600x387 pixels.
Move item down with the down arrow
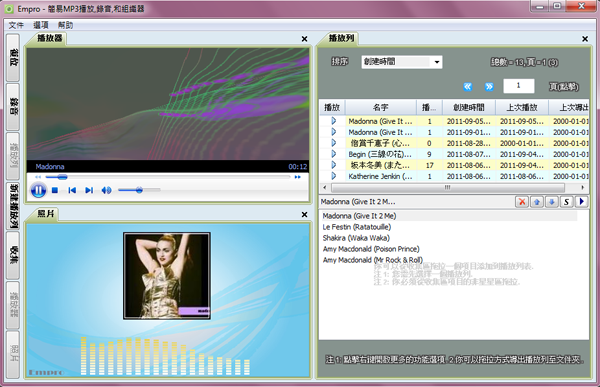coord(552,202)
